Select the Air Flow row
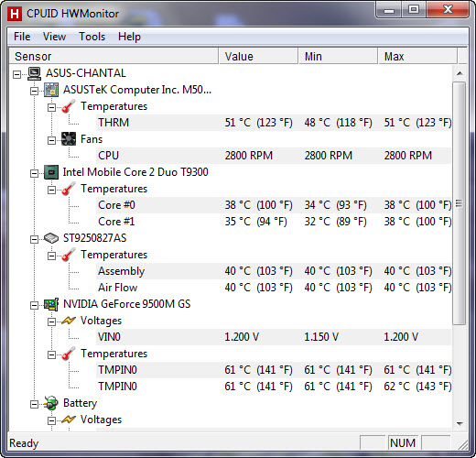The height and width of the screenshot is (458, 476). 274,288
